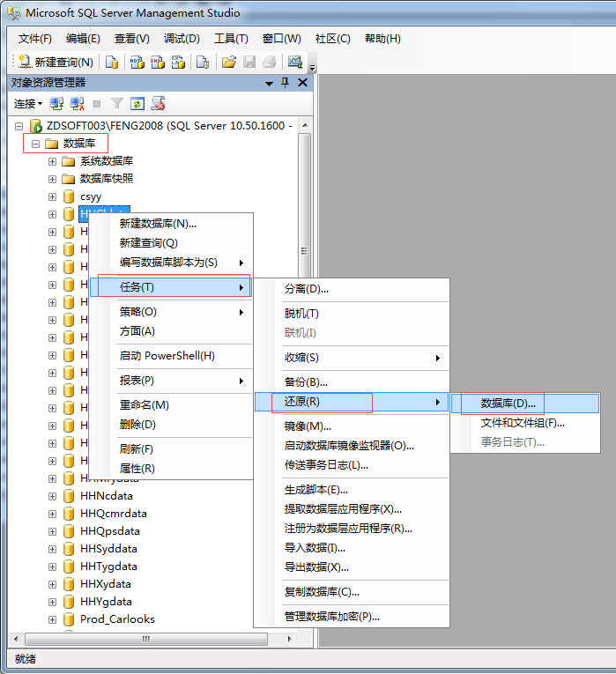Open the 连接 dropdown
Screen dimensions: 616x674
pyautogui.click(x=28, y=104)
